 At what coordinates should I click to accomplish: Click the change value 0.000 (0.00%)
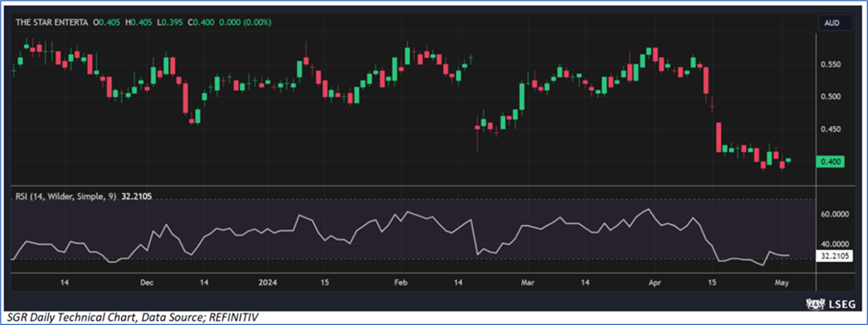pos(245,23)
